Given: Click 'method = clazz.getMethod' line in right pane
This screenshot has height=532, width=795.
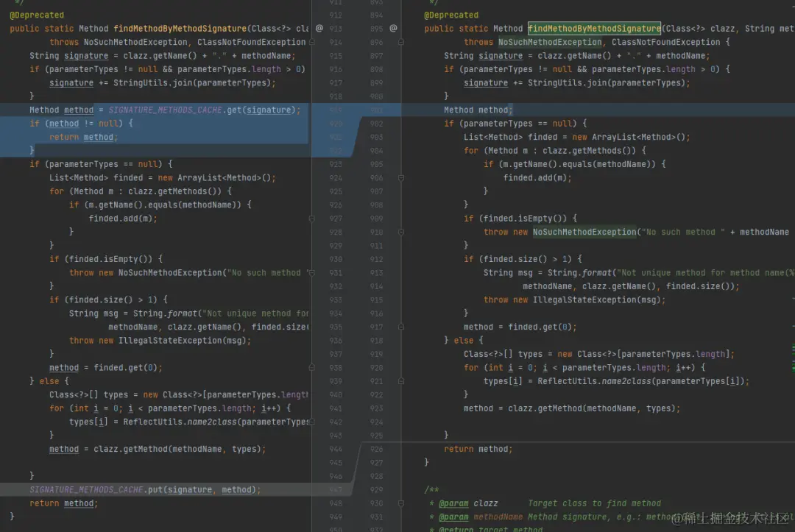Looking at the screenshot, I should click(x=572, y=408).
